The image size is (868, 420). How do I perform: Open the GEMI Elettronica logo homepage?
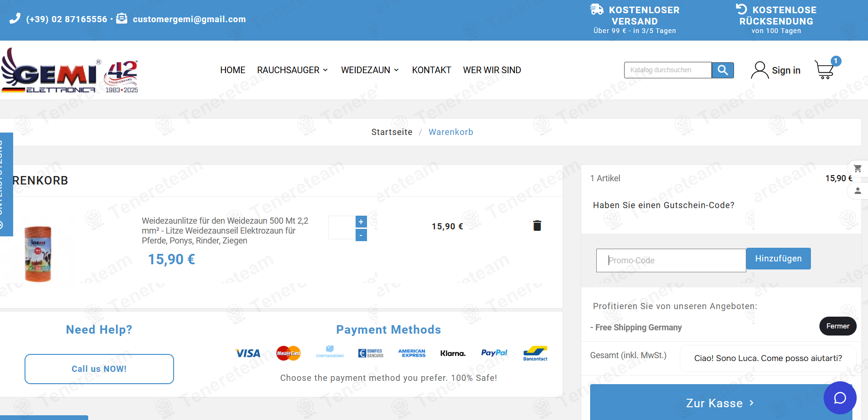click(51, 70)
